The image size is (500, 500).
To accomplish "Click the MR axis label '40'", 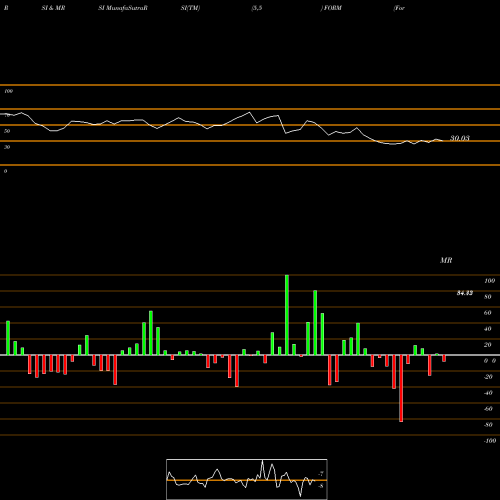I will click(488, 329).
